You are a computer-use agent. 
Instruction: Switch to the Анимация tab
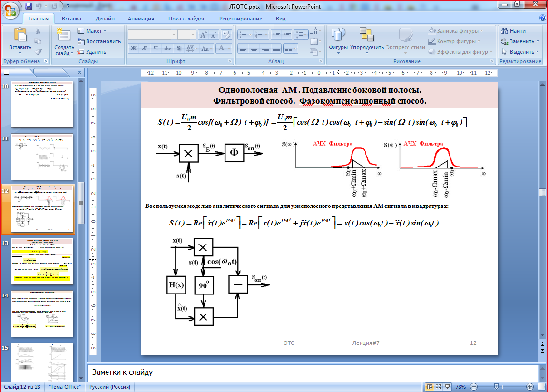tap(141, 19)
